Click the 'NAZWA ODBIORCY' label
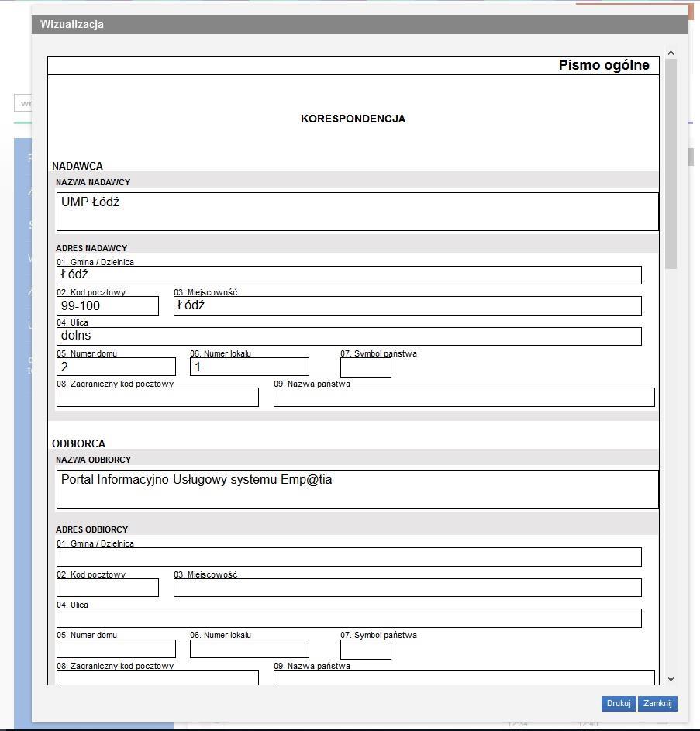 93,460
